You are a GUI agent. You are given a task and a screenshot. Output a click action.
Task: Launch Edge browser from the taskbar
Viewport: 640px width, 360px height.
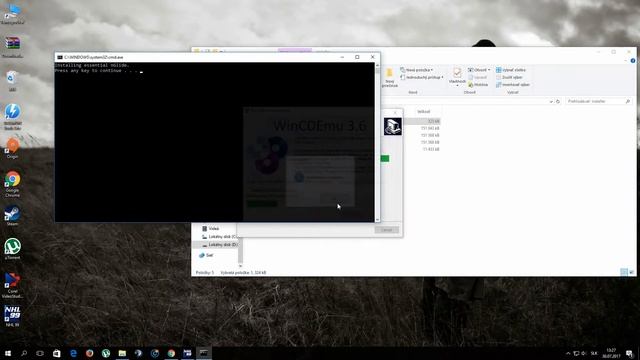pos(73,353)
